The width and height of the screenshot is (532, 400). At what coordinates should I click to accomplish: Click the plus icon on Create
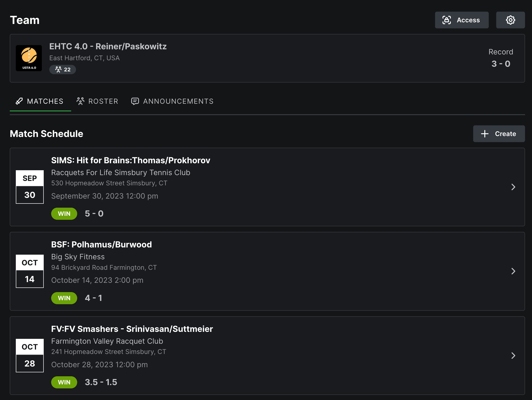[484, 134]
